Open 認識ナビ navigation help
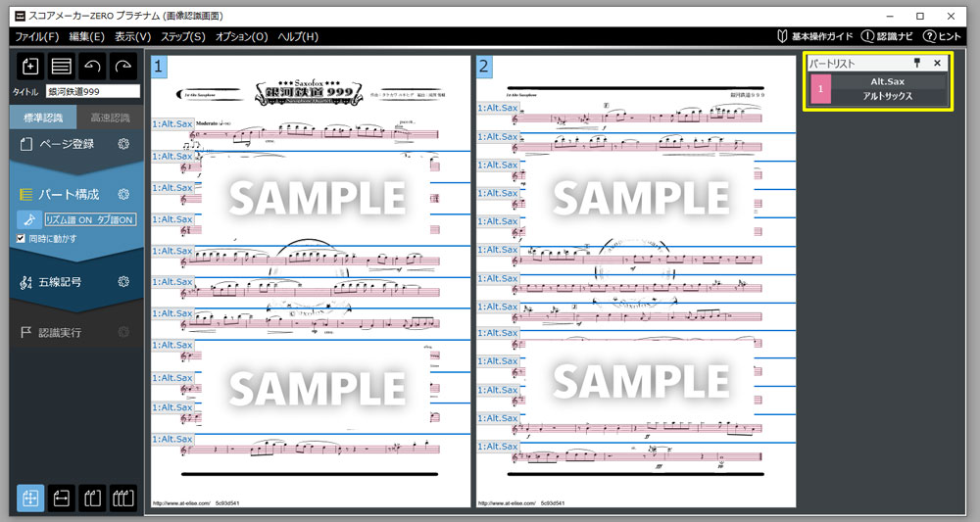The image size is (980, 522). [x=887, y=36]
